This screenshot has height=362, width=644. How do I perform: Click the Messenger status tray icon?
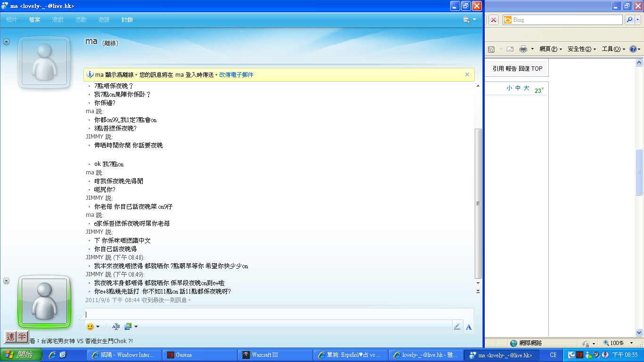click(588, 355)
